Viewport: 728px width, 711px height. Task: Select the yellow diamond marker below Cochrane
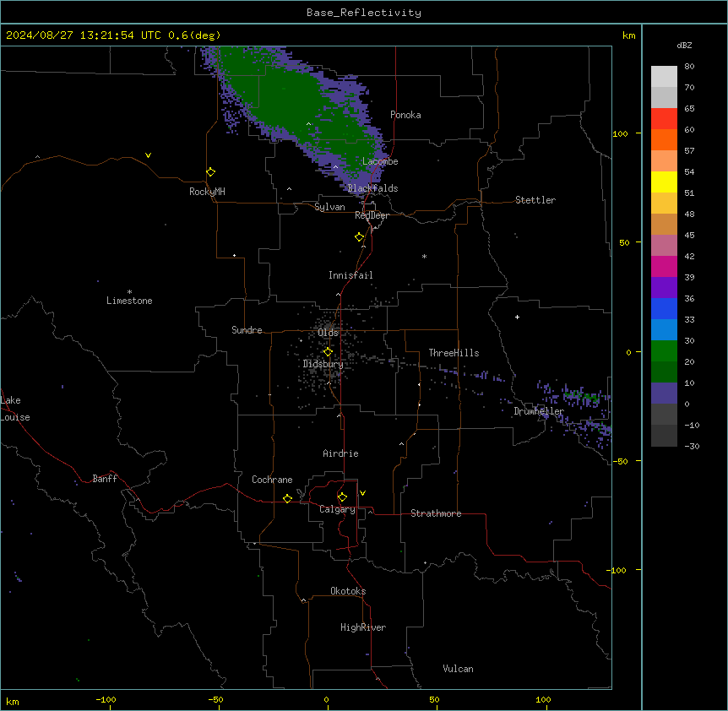tap(287, 498)
